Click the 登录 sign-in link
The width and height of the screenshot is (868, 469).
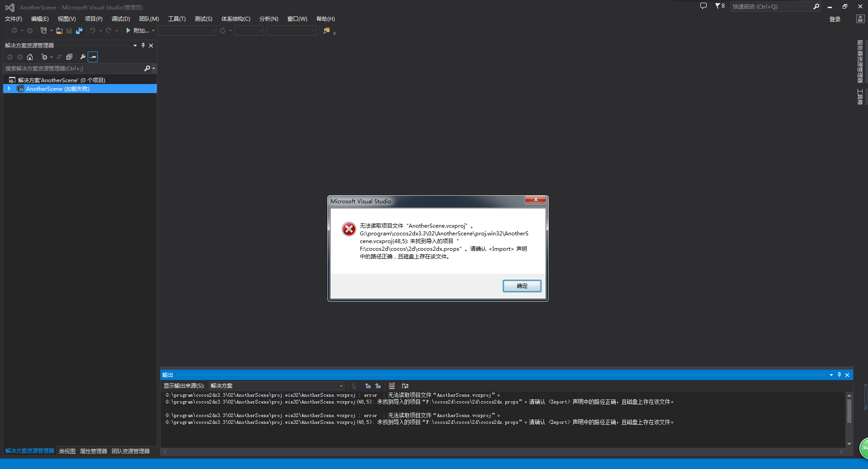[x=835, y=19]
